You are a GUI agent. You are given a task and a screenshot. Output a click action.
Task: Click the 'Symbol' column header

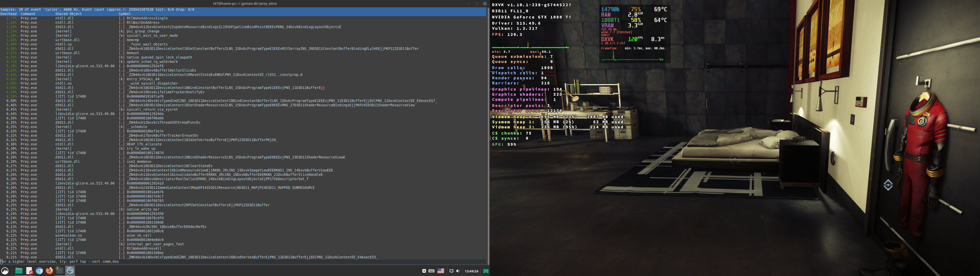pyautogui.click(x=125, y=14)
